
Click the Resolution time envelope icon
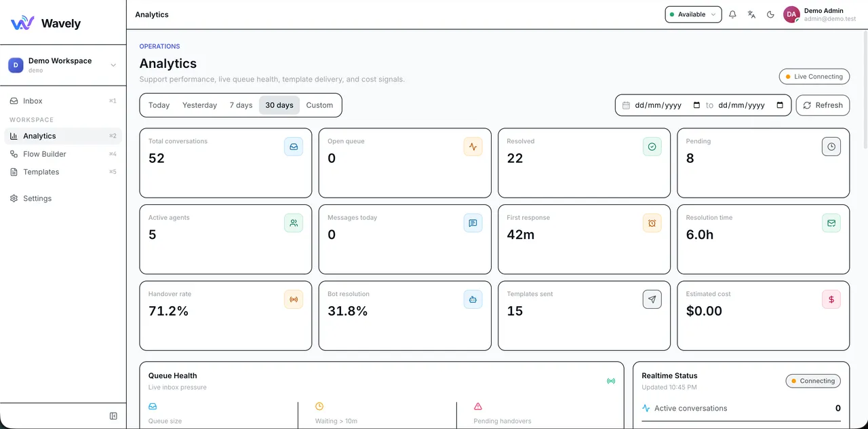point(831,223)
